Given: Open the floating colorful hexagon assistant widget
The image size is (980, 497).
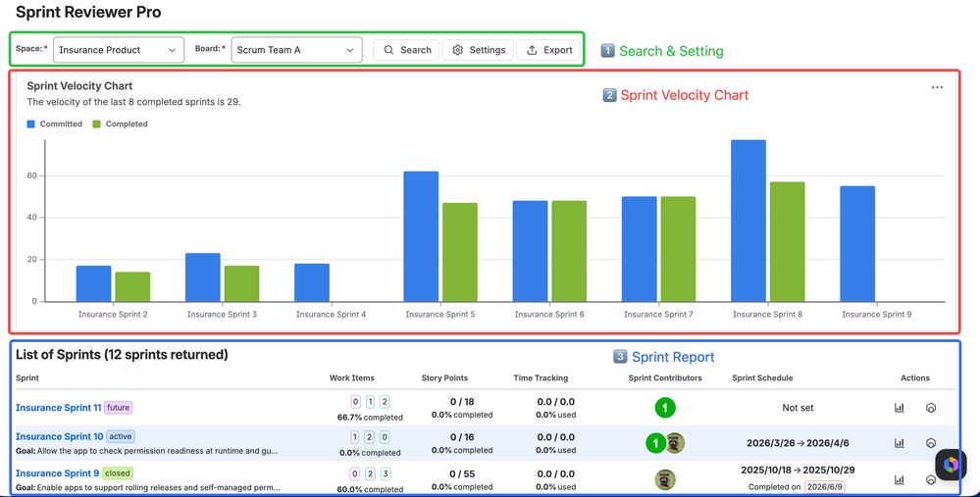Looking at the screenshot, I should click(x=951, y=465).
